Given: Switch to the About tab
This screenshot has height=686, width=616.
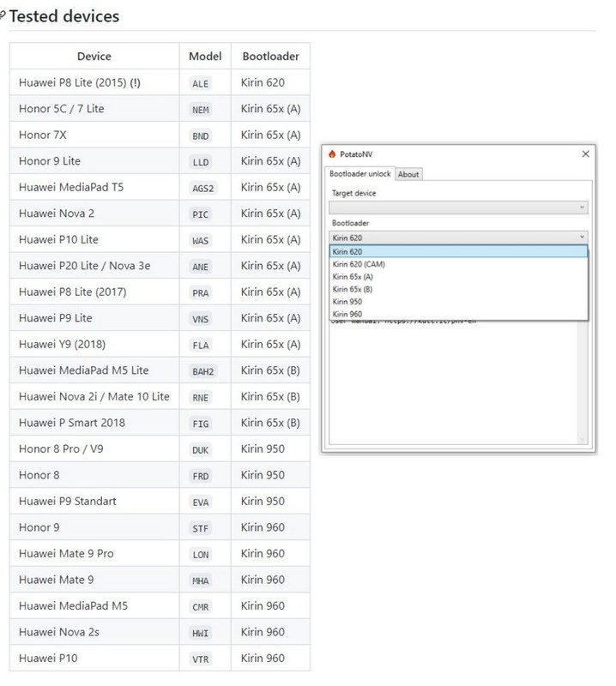Looking at the screenshot, I should click(408, 174).
